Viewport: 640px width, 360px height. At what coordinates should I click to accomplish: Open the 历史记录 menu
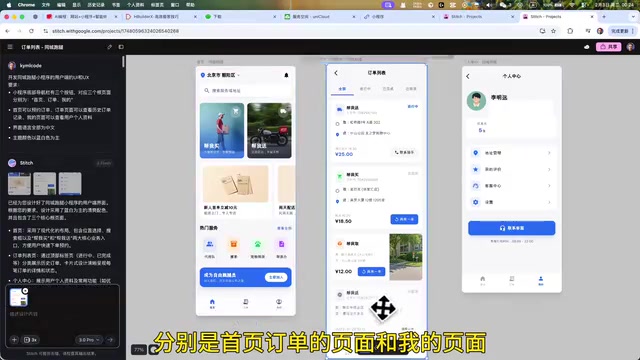[96, 5]
